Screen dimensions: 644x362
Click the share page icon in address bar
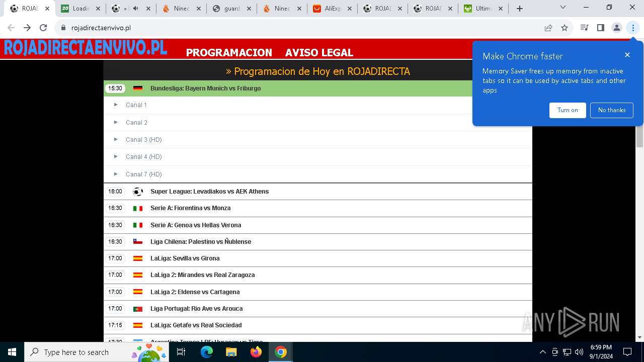pos(548,28)
